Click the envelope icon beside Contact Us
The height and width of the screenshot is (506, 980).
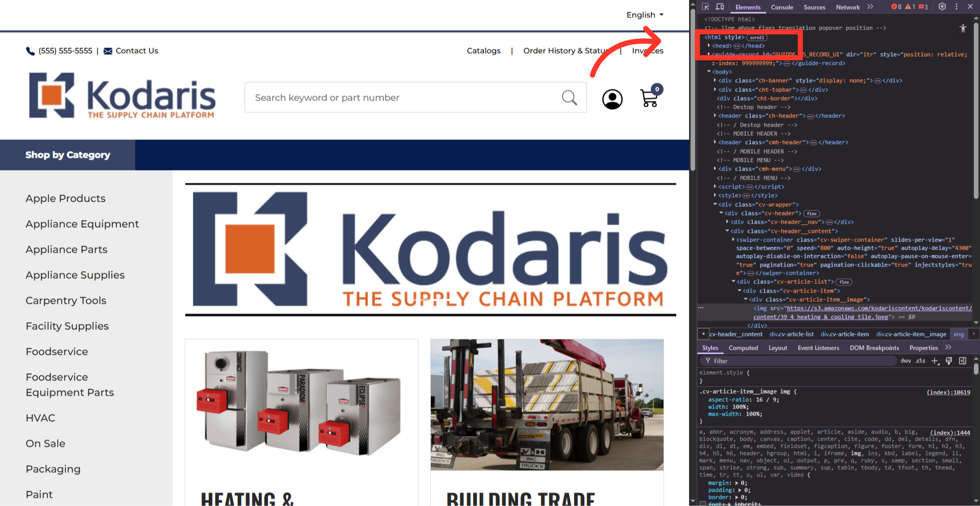point(108,51)
